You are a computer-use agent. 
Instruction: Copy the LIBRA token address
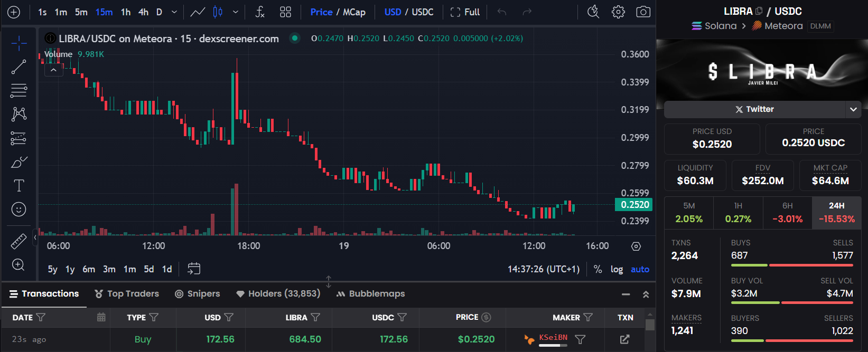(x=759, y=11)
